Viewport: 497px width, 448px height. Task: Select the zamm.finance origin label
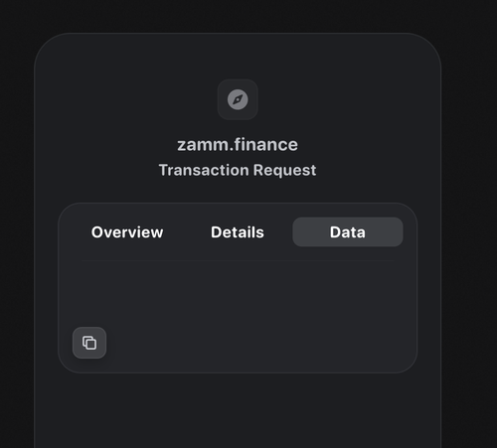pos(238,145)
